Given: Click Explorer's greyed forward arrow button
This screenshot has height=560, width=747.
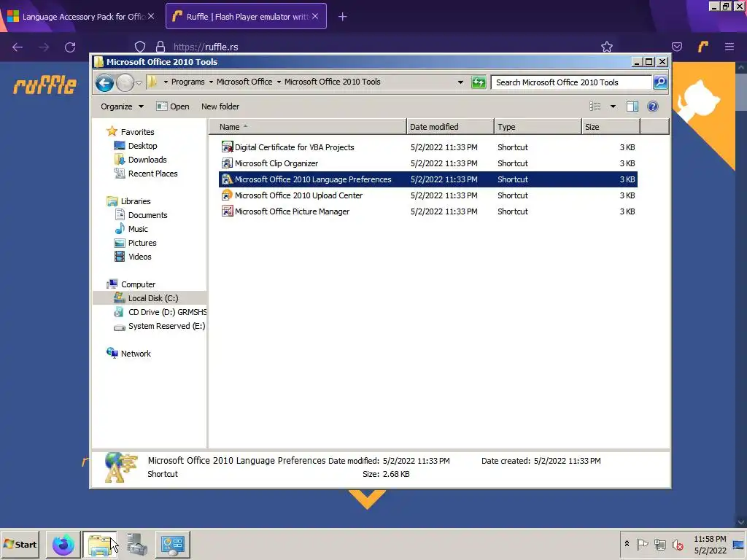Looking at the screenshot, I should click(125, 83).
